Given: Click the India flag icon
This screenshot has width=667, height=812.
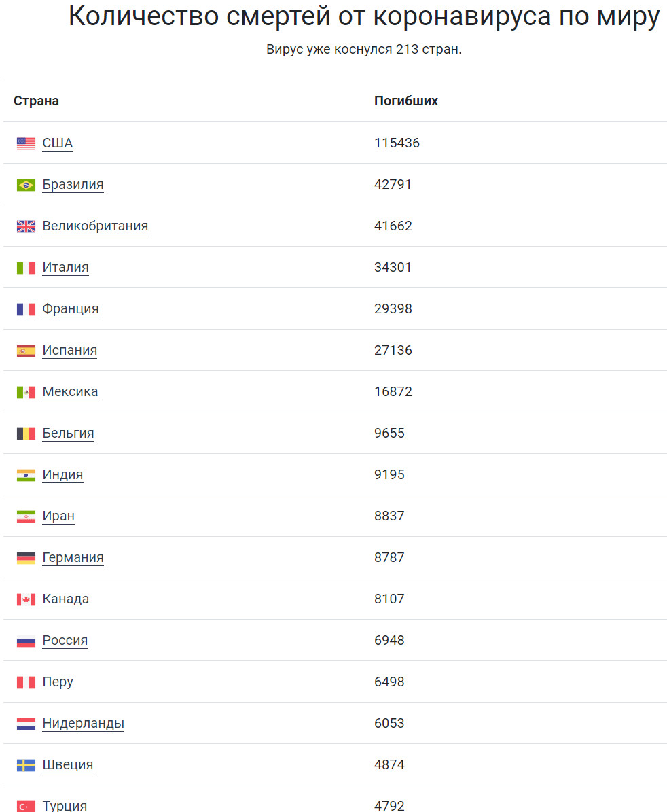Looking at the screenshot, I should coord(26,475).
